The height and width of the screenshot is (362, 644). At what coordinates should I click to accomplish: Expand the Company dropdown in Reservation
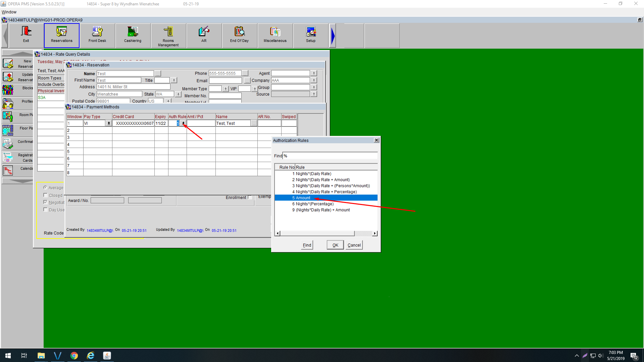click(314, 81)
